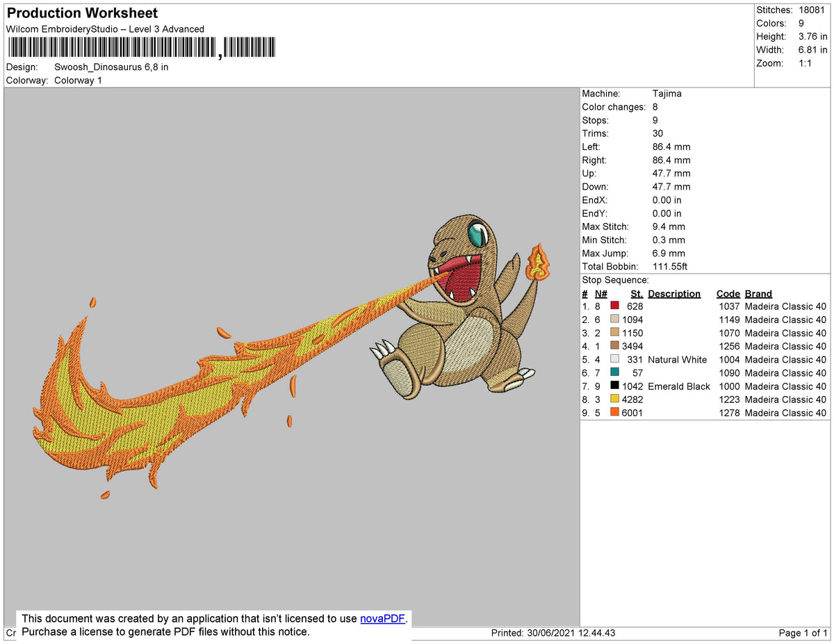Click the barcode under the worksheet title
Screen dimensions: 834x644
[142, 48]
